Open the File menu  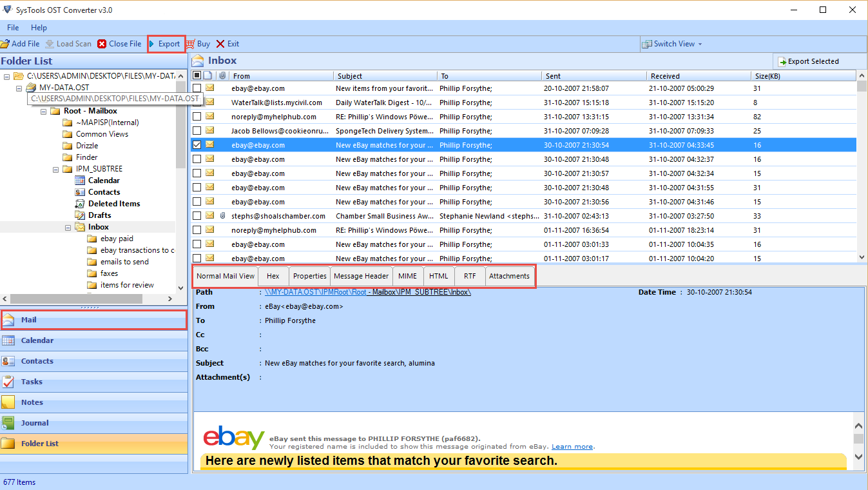(x=13, y=28)
